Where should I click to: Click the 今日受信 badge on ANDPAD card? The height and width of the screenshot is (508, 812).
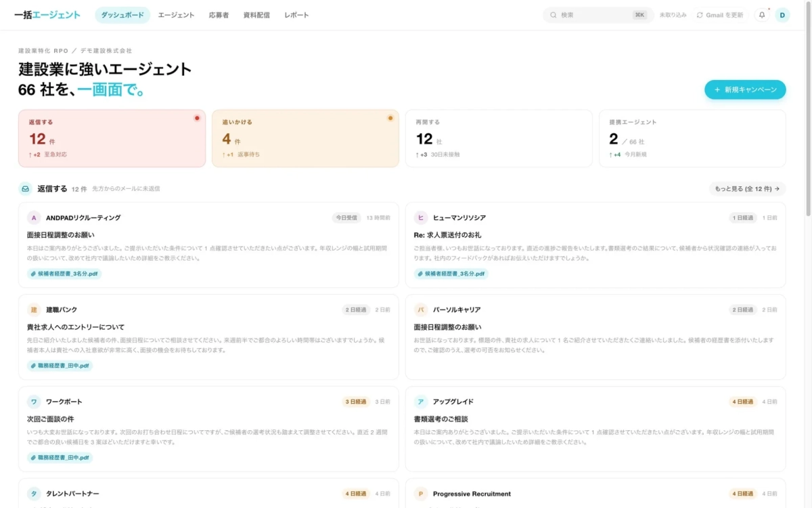pos(346,217)
